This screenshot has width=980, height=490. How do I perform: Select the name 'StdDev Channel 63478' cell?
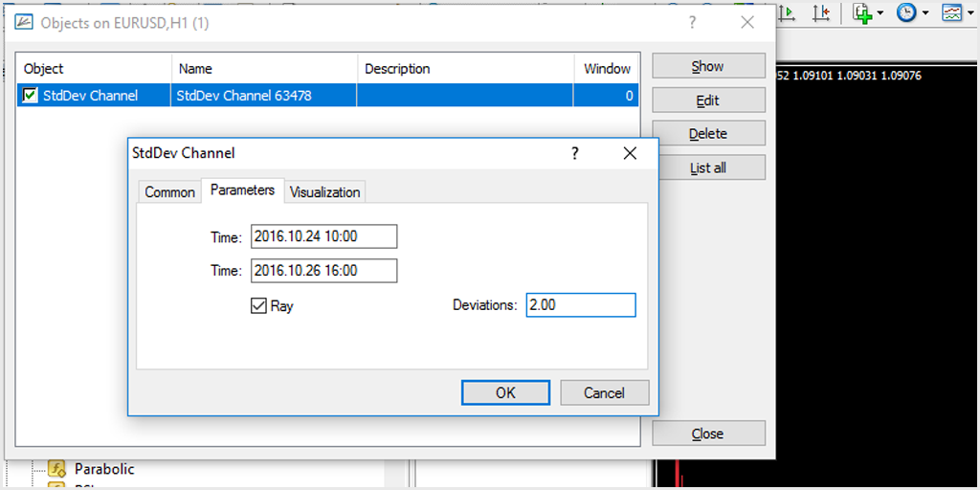pyautogui.click(x=264, y=96)
